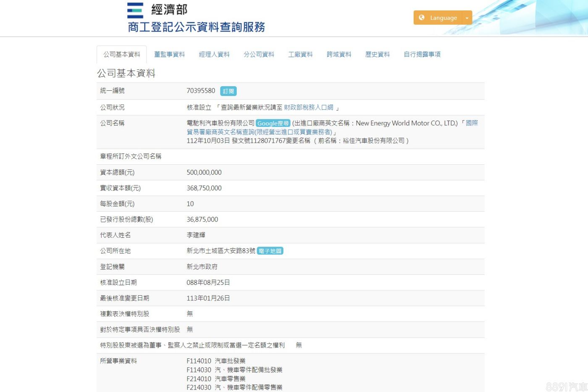
Task: Switch to the 自行揭露事項 tab
Action: [422, 55]
